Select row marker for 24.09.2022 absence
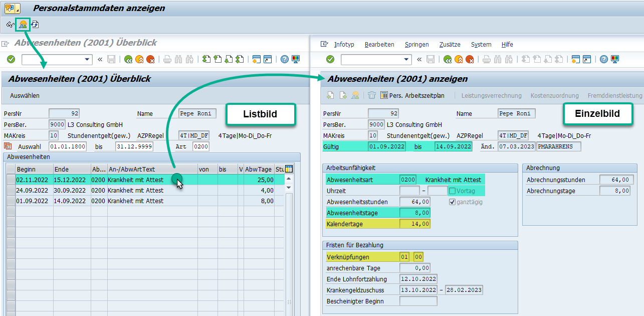Viewport: 644px width, 316px height. point(11,191)
